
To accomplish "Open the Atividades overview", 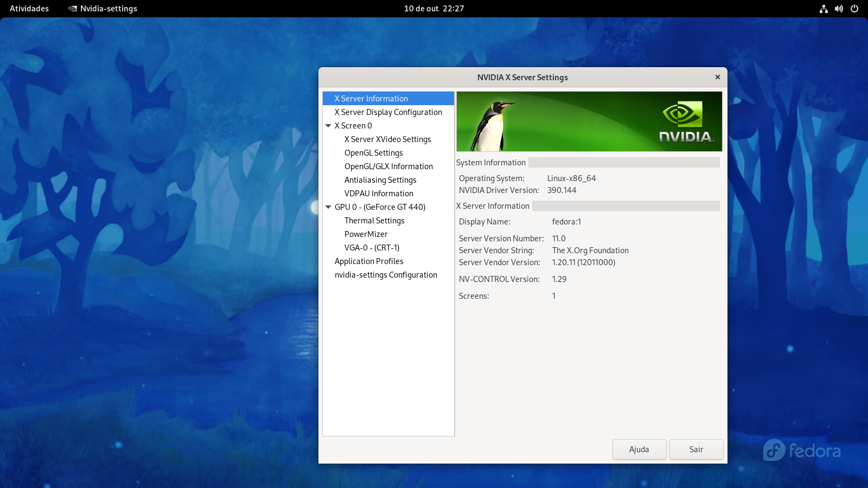I will coord(29,9).
